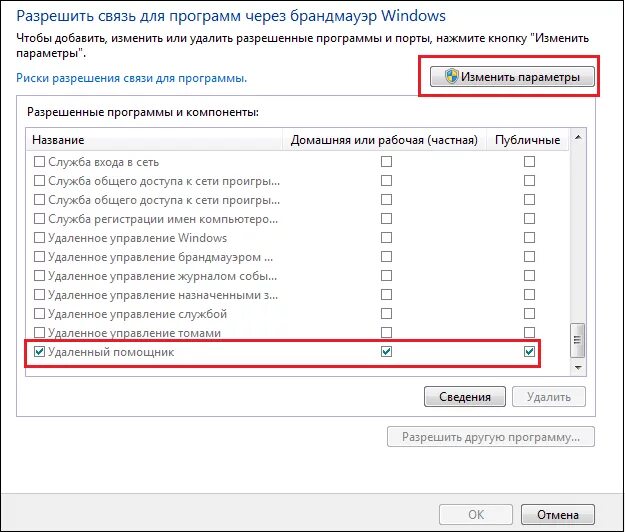Click the scroll down arrow of list
625x532 pixels.
pos(578,367)
